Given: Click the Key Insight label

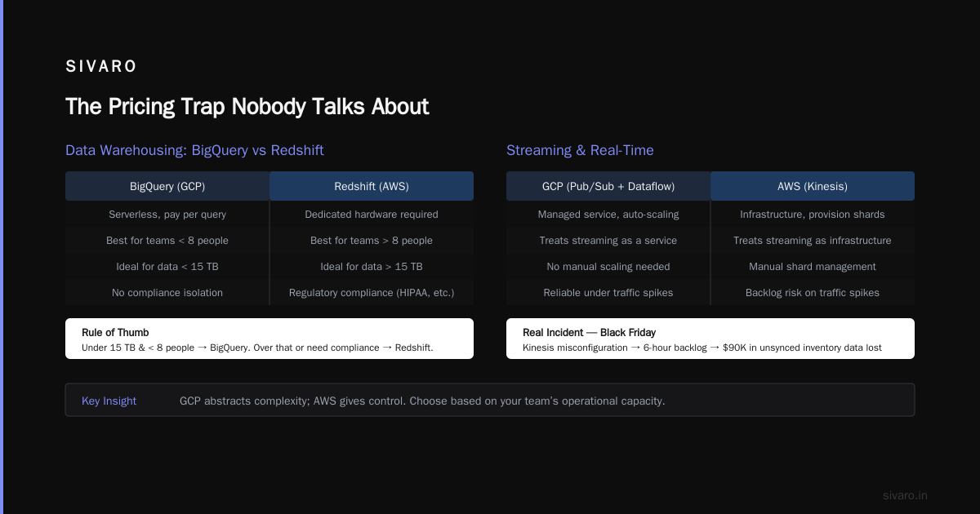Looking at the screenshot, I should click(109, 401).
